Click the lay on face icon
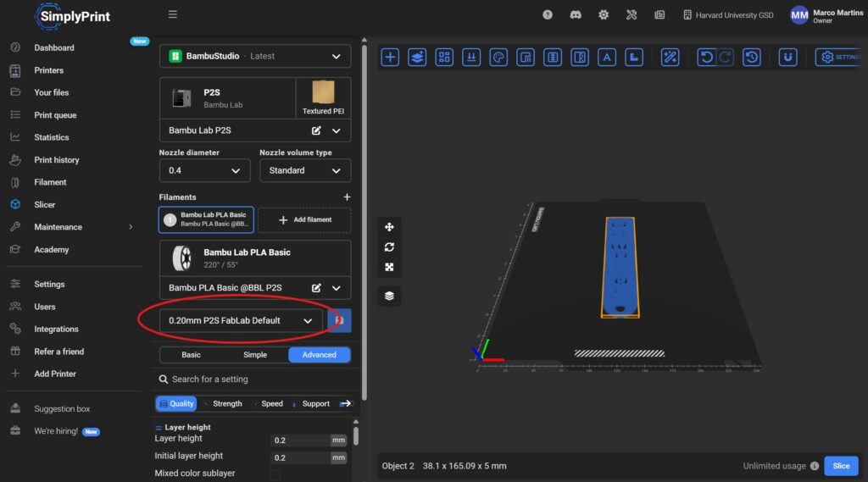Screen dimensions: 868x482 (x=471, y=57)
